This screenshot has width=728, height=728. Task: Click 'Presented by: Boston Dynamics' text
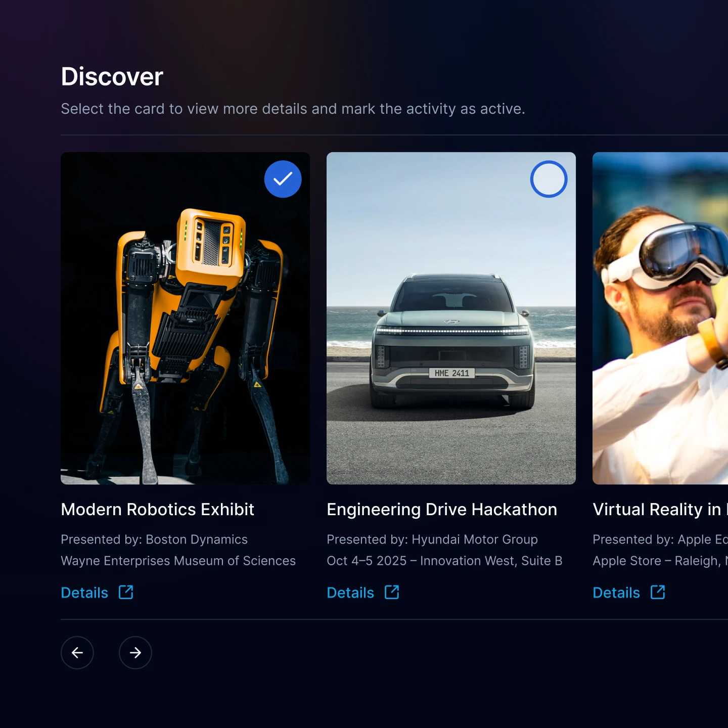point(154,539)
